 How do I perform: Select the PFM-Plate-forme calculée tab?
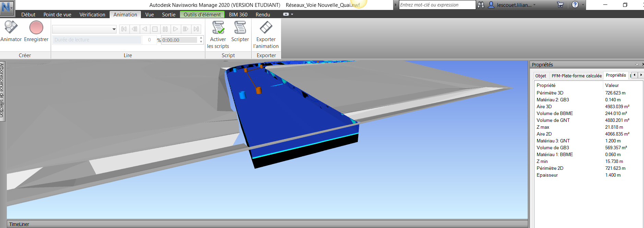576,76
